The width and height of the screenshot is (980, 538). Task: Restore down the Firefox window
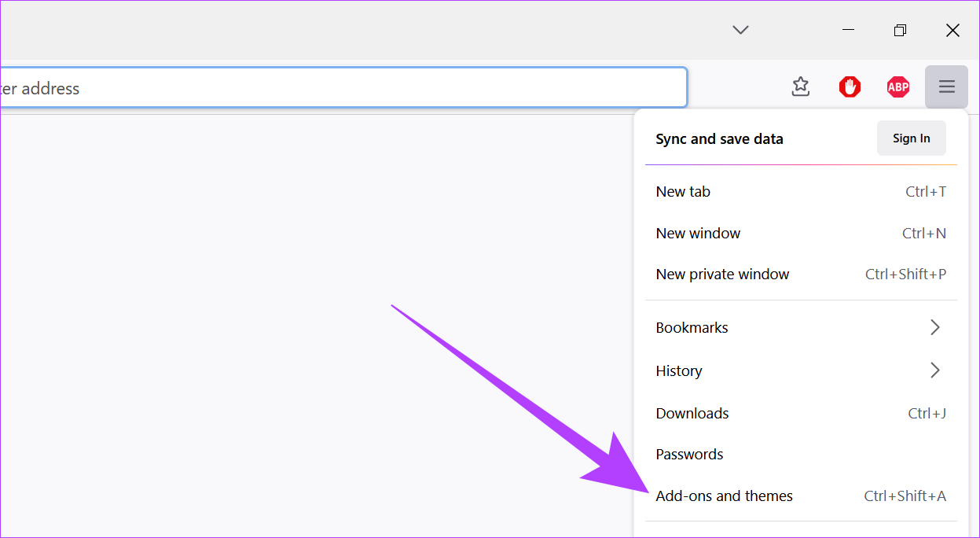pyautogui.click(x=900, y=30)
